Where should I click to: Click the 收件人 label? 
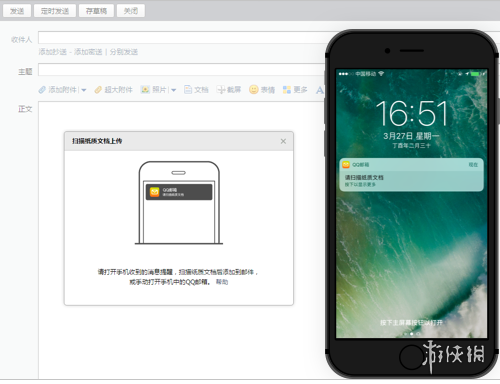pos(22,40)
